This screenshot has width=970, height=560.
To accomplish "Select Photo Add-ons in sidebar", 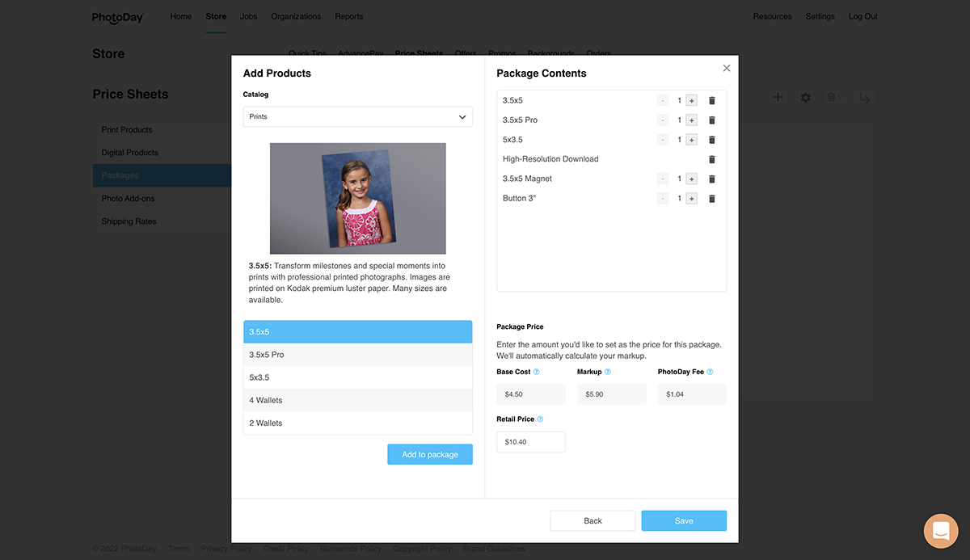I will (x=162, y=198).
